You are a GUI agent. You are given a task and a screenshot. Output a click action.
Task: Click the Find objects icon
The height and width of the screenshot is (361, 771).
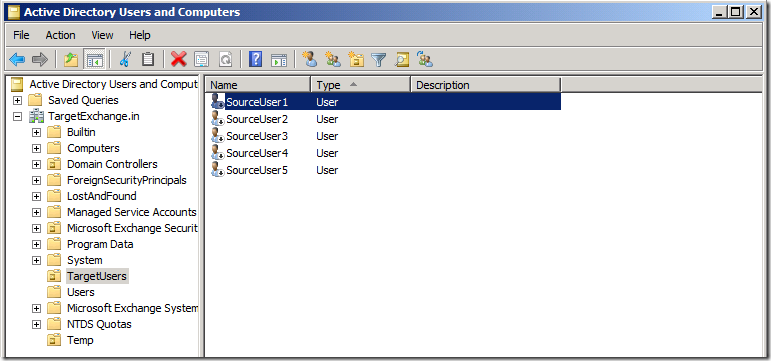click(x=402, y=60)
